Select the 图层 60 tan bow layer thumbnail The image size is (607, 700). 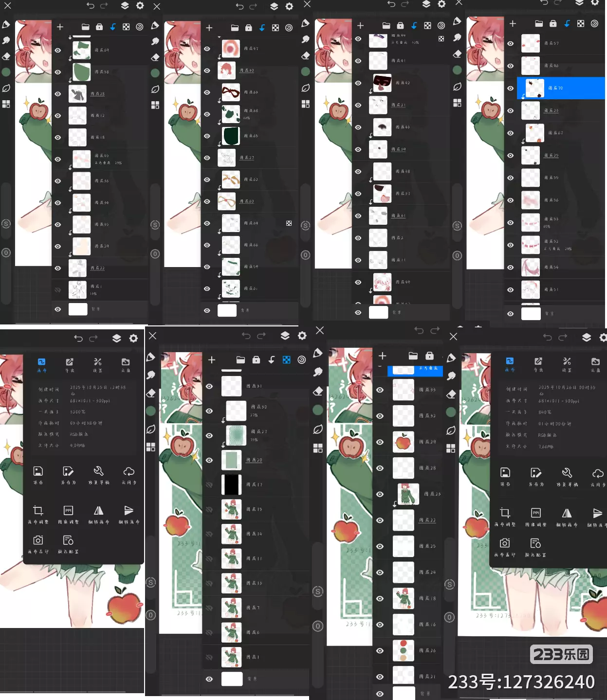pyautogui.click(x=227, y=201)
